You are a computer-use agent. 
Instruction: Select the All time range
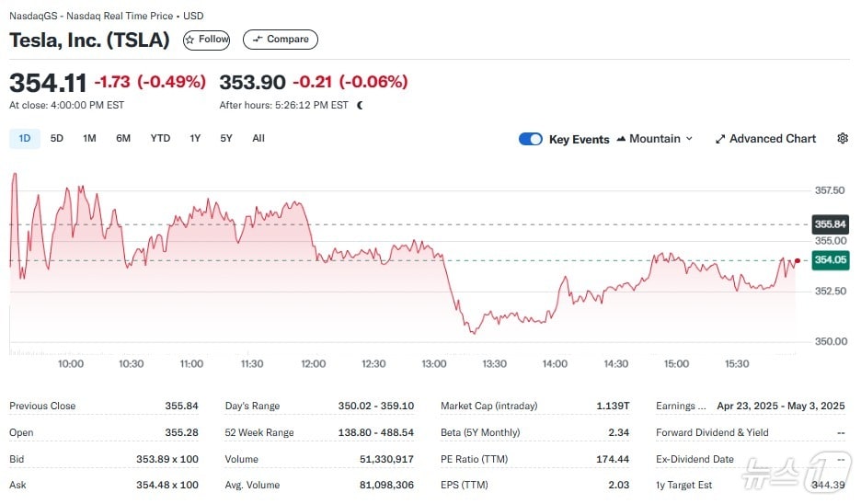(x=258, y=138)
